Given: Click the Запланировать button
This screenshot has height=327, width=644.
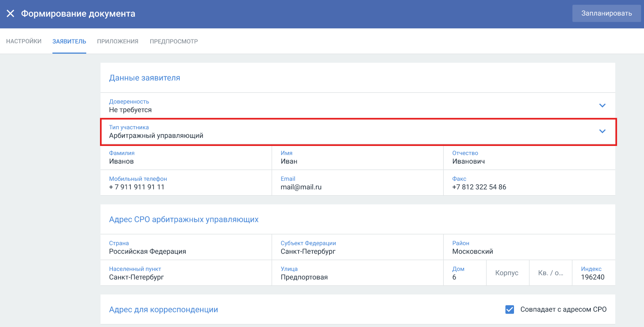Looking at the screenshot, I should pyautogui.click(x=606, y=13).
